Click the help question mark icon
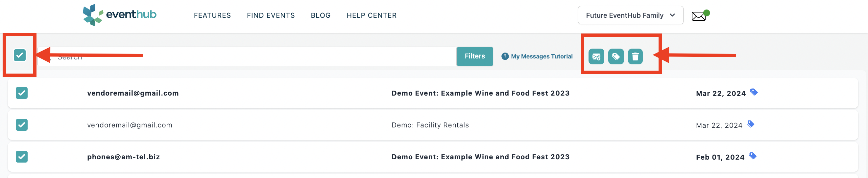Image resolution: width=868 pixels, height=178 pixels. coord(505,56)
